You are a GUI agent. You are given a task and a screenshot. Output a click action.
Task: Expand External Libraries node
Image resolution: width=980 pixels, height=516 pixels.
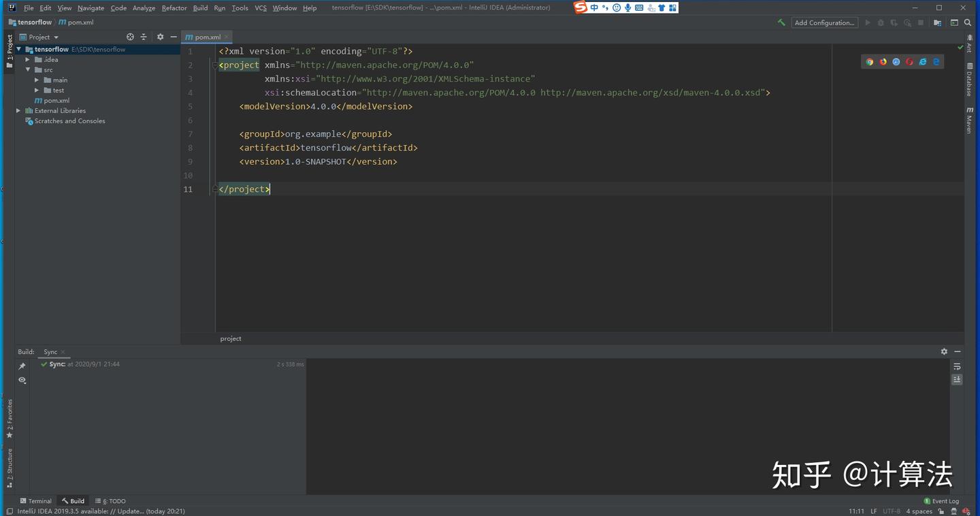point(18,110)
